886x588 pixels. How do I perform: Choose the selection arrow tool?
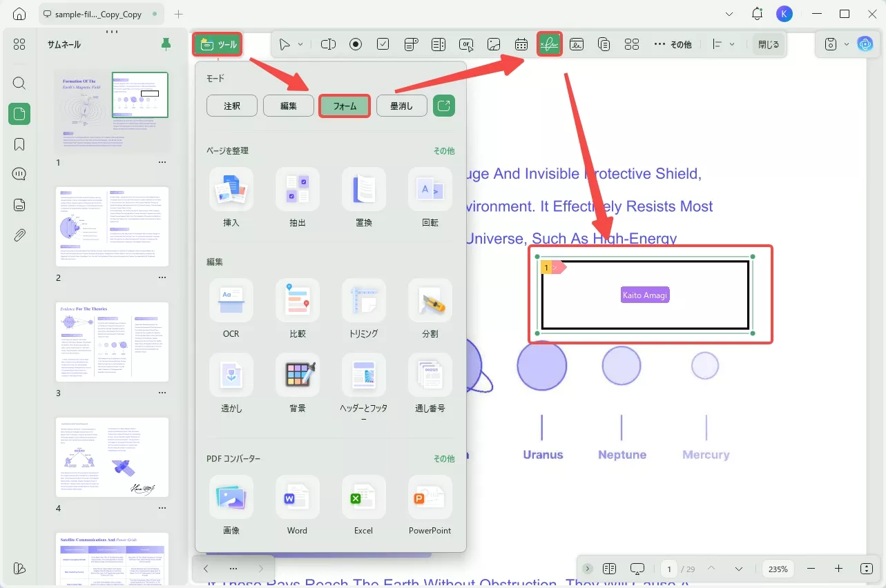click(x=285, y=44)
